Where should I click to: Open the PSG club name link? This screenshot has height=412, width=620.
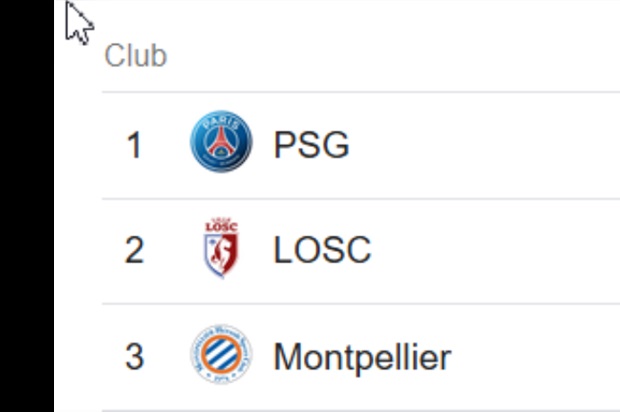[312, 145]
